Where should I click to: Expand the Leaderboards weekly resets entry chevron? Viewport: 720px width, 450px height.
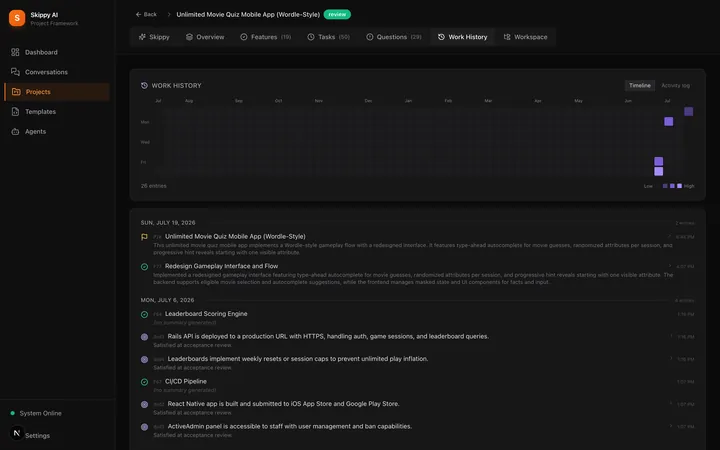[x=671, y=359]
